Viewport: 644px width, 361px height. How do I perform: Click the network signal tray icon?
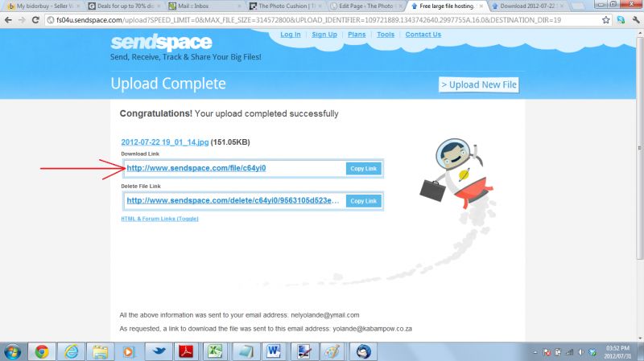[570, 352]
